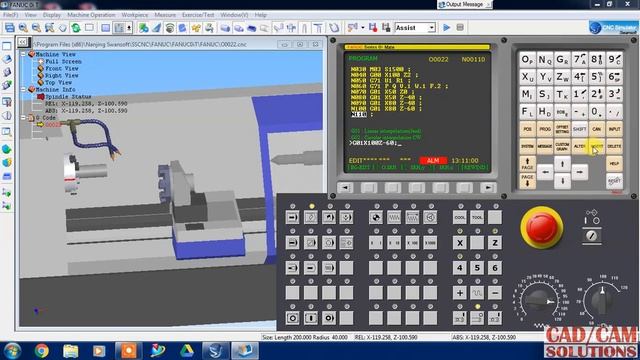Select Front View in the tree
This screenshot has width=640, height=360.
point(62,69)
